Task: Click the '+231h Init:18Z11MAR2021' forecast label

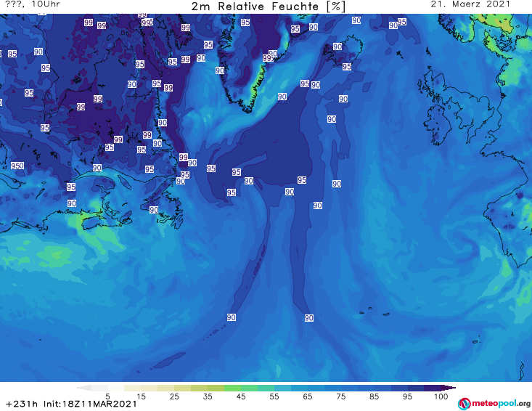Action: [x=71, y=404]
